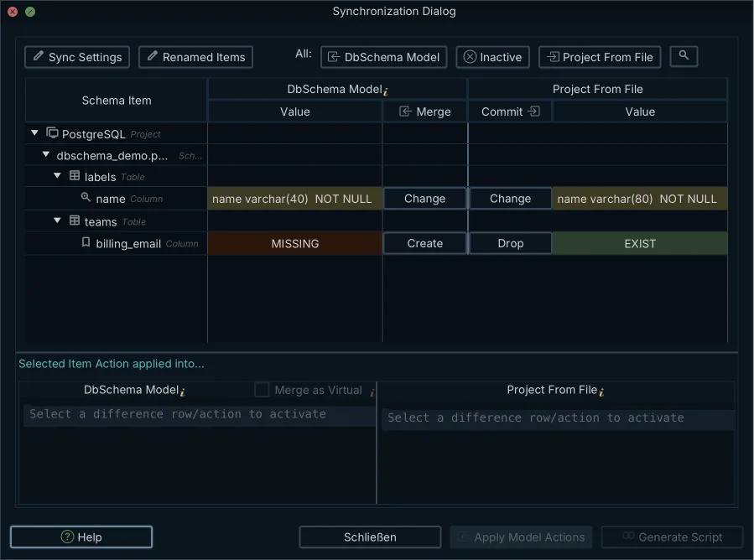Viewport: 754px width, 560px height.
Task: Toggle Merge as Virtual checkbox
Action: pyautogui.click(x=262, y=389)
